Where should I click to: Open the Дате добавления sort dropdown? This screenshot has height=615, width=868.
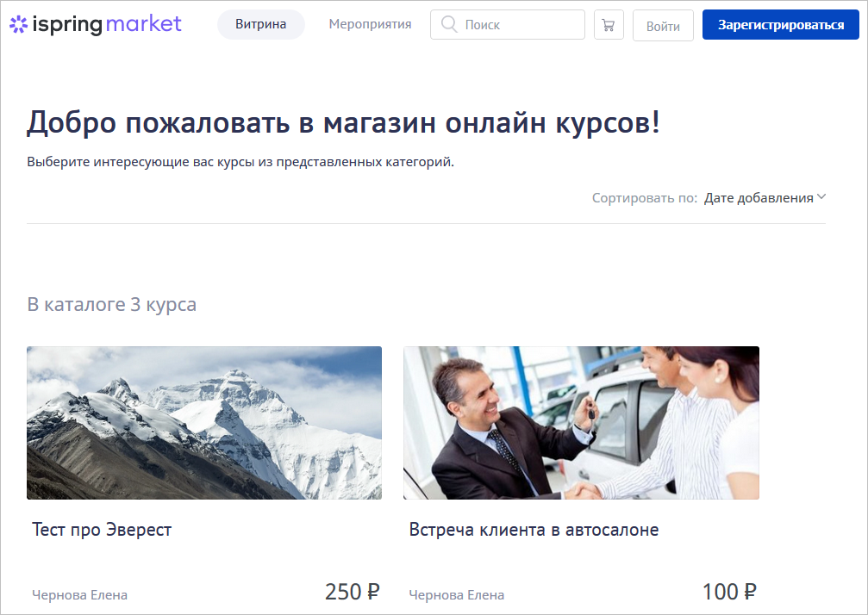pos(765,198)
